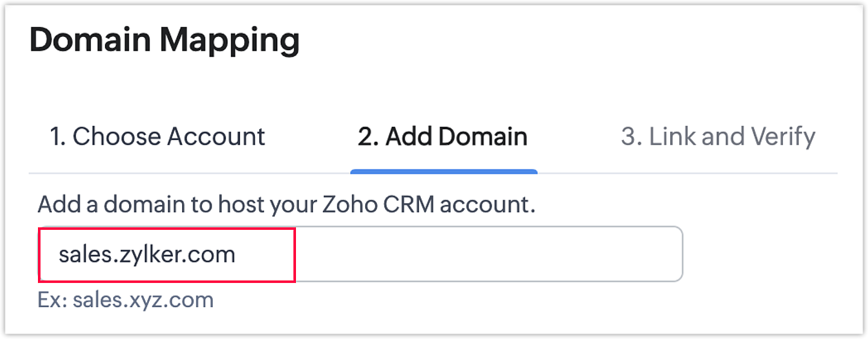Viewport: 868px width, 339px height.
Task: Click the blue underline beneath Add Domain
Action: (x=444, y=171)
